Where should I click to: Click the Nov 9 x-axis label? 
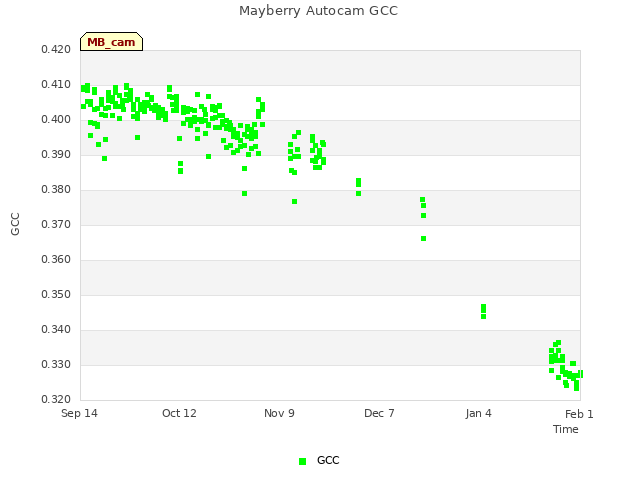pos(279,413)
